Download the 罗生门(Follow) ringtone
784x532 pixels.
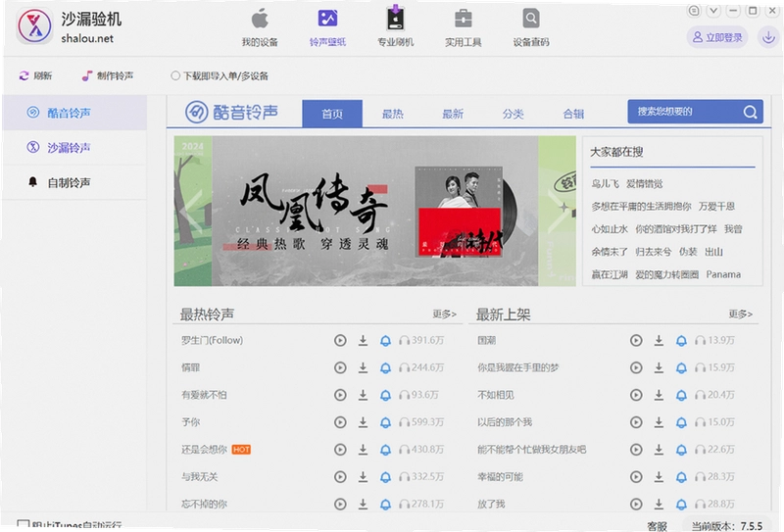pos(363,341)
